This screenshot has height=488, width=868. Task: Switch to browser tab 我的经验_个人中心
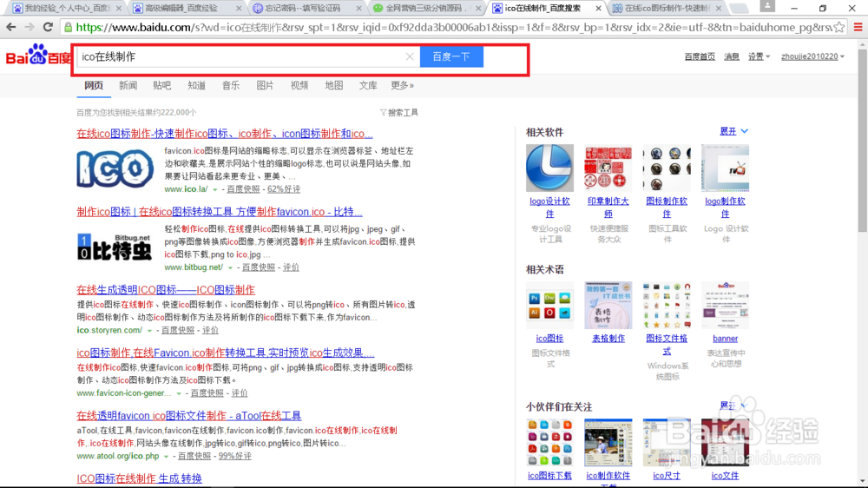67,9
